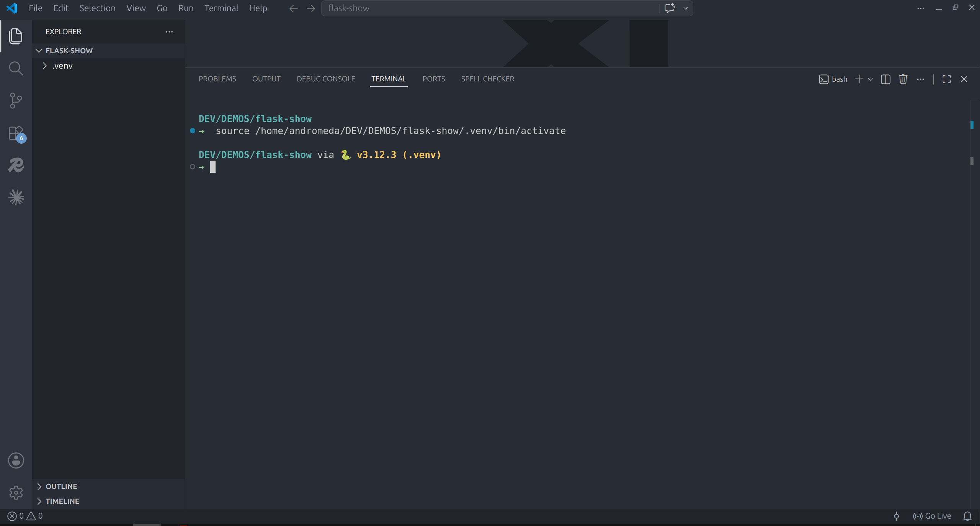Open the Extensions view with badge 6
The height and width of the screenshot is (526, 980).
[x=16, y=134]
